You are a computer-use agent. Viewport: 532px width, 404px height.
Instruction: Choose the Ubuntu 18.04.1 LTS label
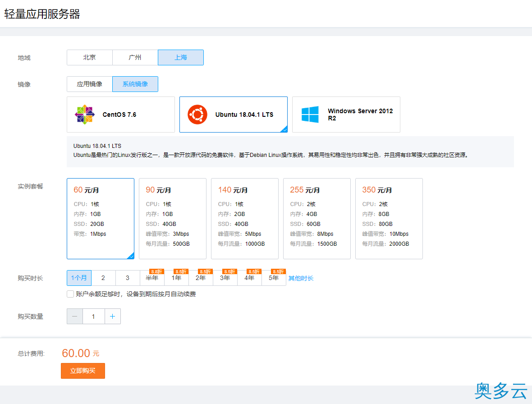tap(244, 115)
